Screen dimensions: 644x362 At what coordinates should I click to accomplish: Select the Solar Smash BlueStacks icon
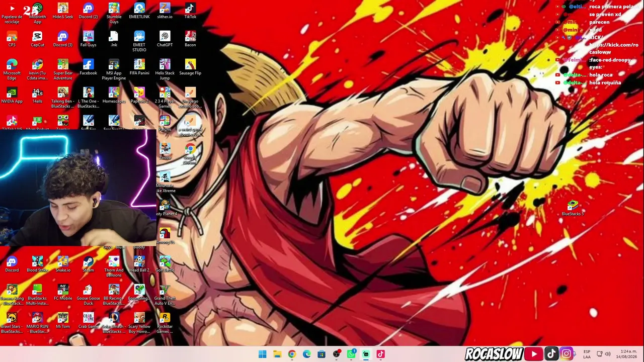pyautogui.click(x=114, y=323)
